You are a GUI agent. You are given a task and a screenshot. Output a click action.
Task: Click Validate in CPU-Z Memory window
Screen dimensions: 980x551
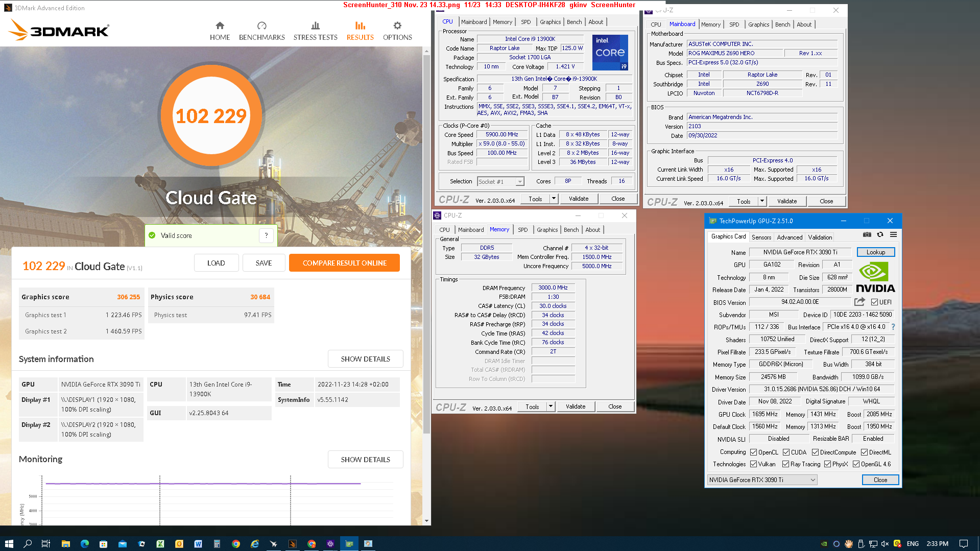[575, 406]
